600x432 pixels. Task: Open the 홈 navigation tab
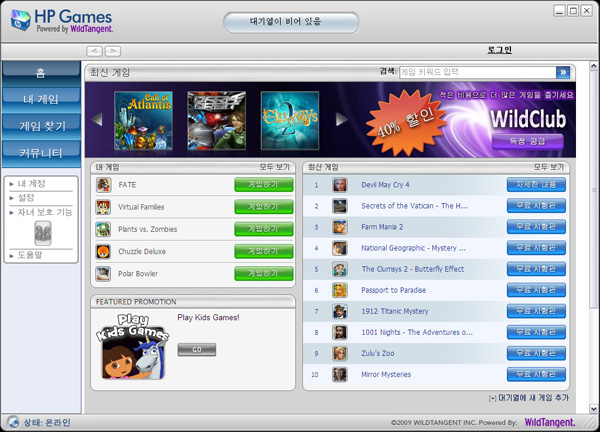[41, 74]
